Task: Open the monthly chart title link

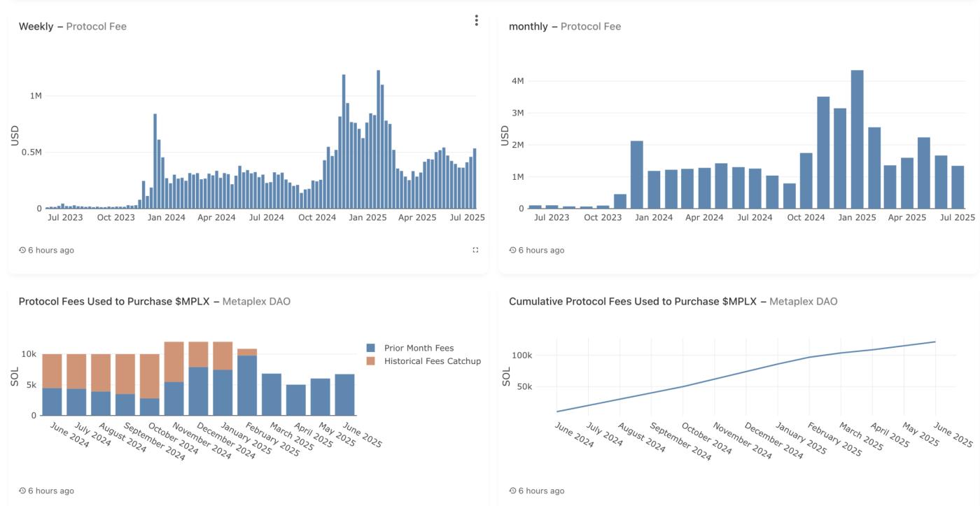Action: click(x=528, y=27)
